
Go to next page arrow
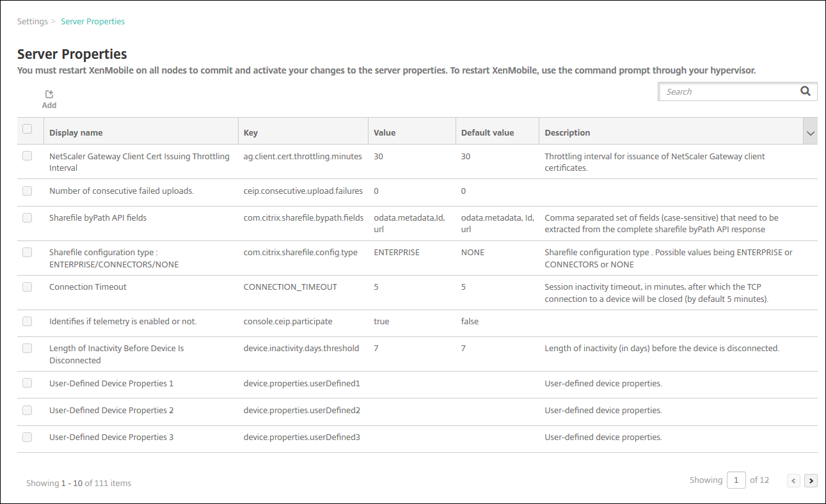(811, 480)
